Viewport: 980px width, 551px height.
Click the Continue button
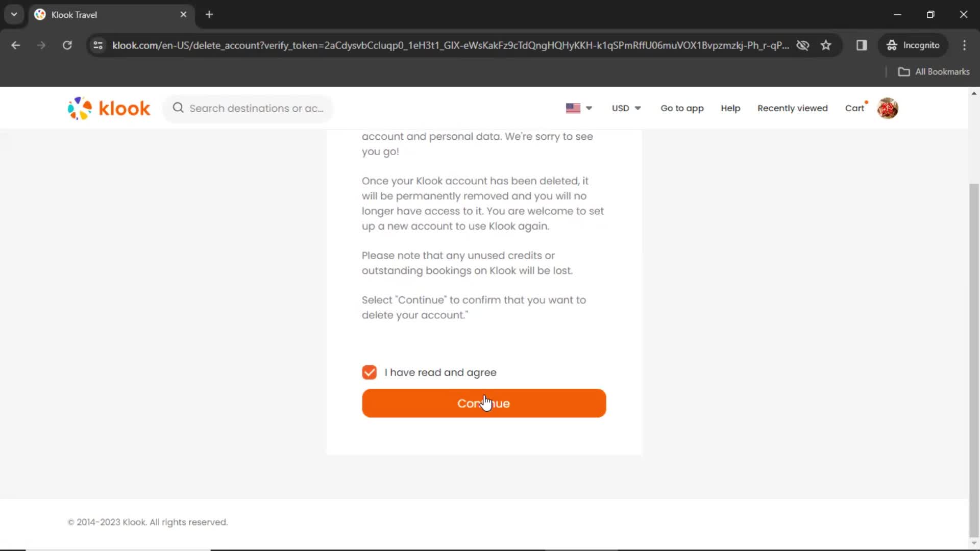click(x=483, y=403)
